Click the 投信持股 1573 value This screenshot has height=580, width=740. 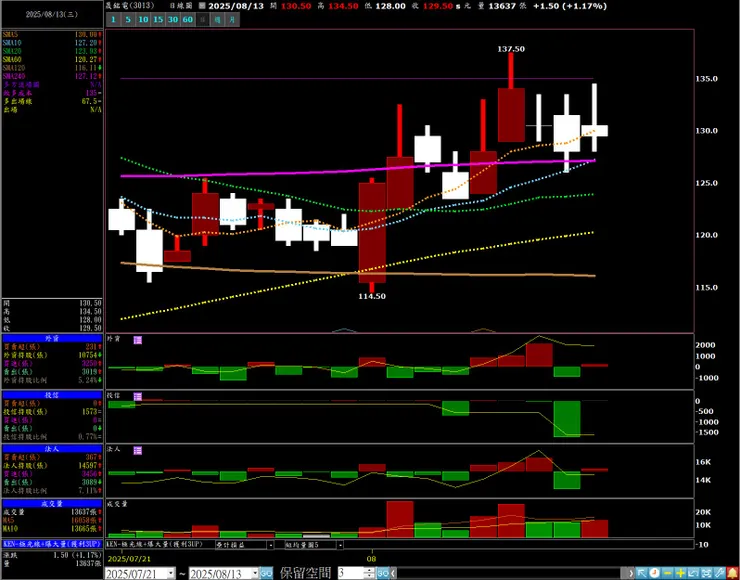(x=90, y=412)
